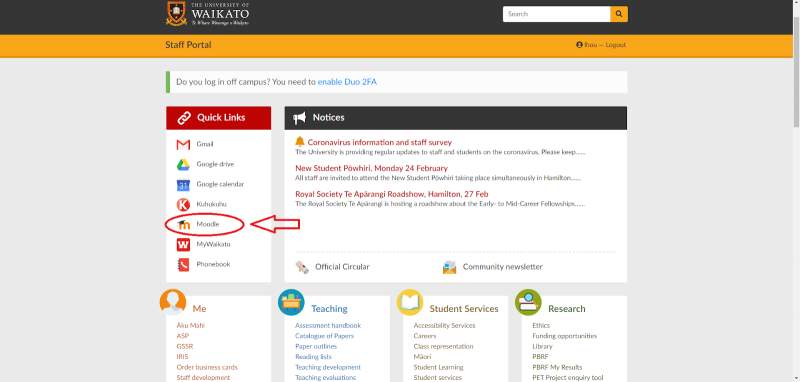The image size is (800, 382).
Task: Open Order business cards link
Action: [x=207, y=367]
